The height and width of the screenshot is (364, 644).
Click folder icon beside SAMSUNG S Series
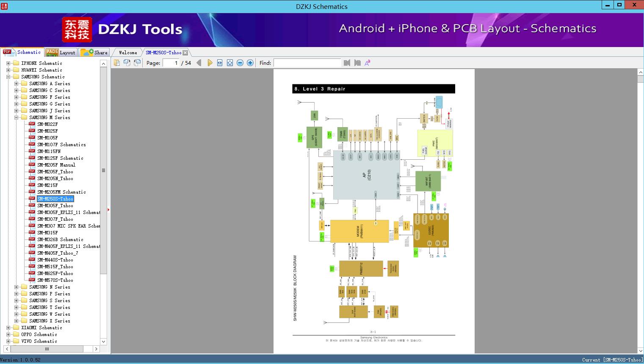[x=24, y=300]
